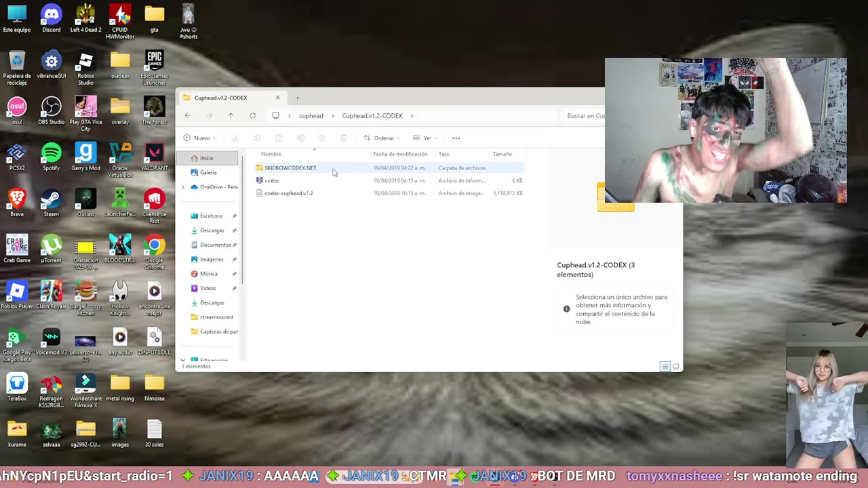The width and height of the screenshot is (868, 488).
Task: Open the 30 soles text file
Action: pos(154,433)
